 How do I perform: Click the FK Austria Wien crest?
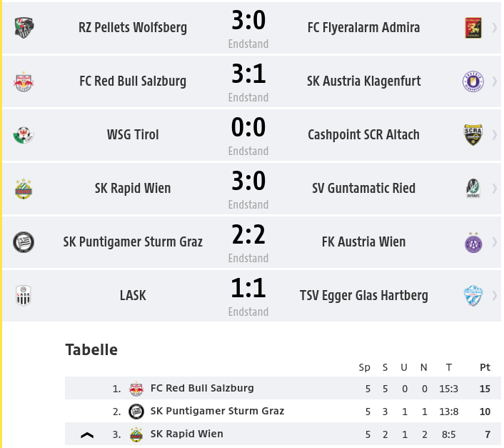click(473, 242)
